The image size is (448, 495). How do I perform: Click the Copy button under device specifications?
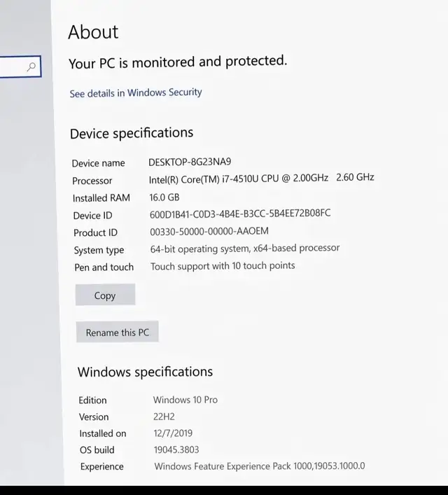tap(105, 295)
